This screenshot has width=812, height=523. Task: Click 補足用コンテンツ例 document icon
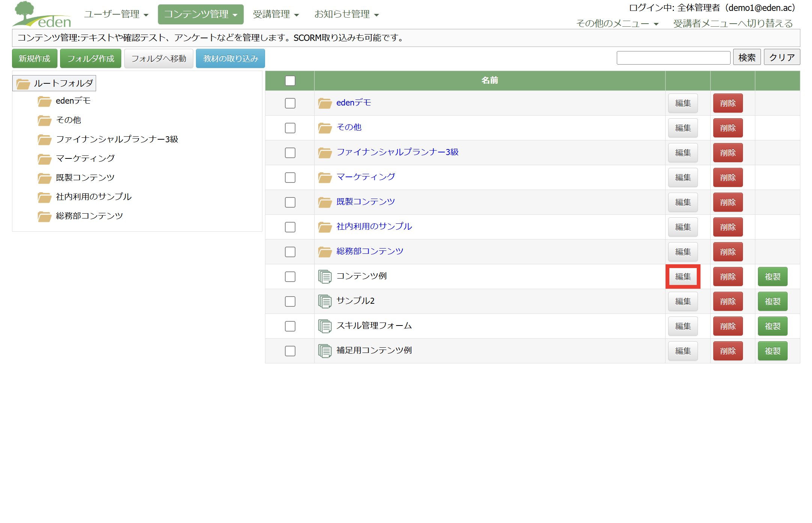(325, 351)
